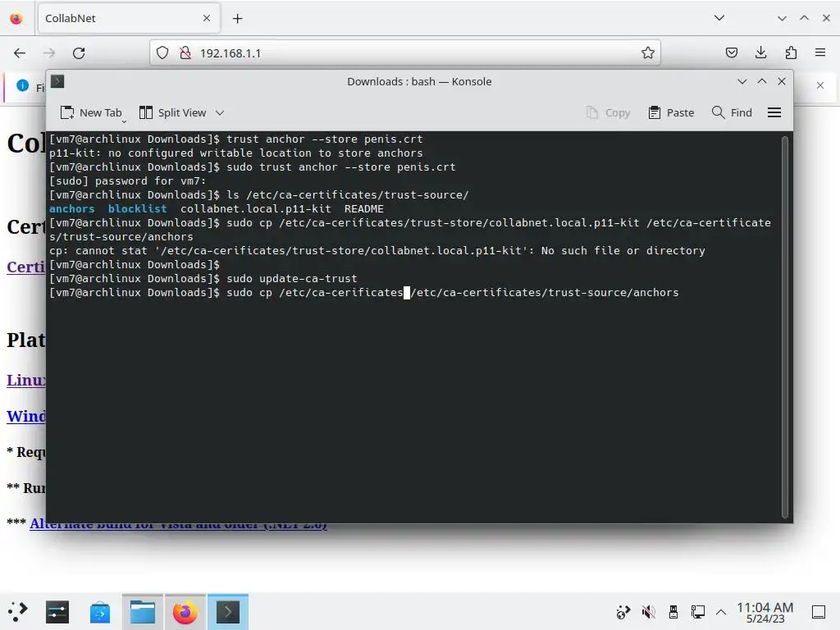Click the Konsole window terminal icon

57,81
